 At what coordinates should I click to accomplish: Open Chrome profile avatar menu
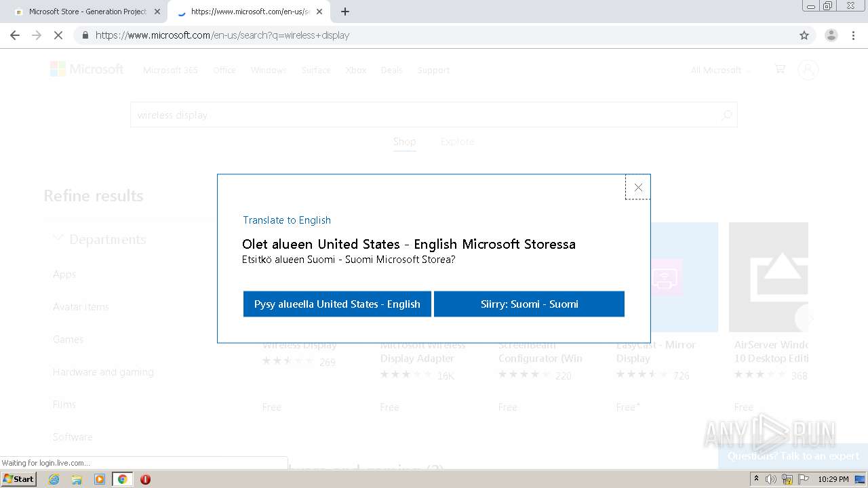(831, 35)
